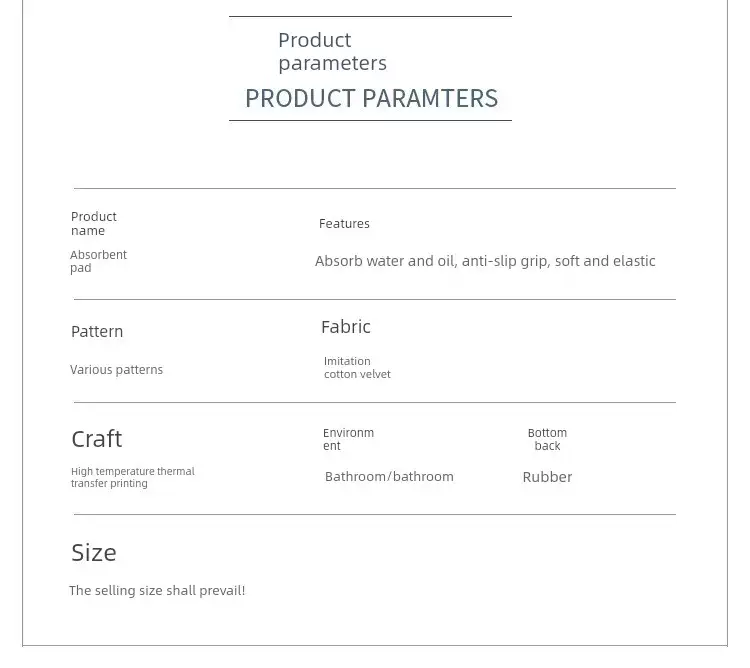750x668 pixels.
Task: Select the "Size" heading
Action: tap(94, 552)
